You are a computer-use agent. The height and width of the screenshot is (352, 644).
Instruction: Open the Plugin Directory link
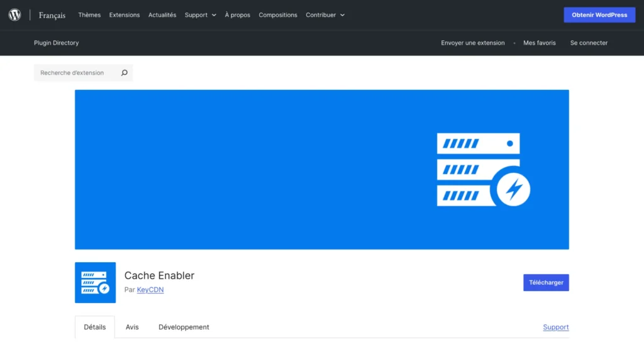(56, 43)
